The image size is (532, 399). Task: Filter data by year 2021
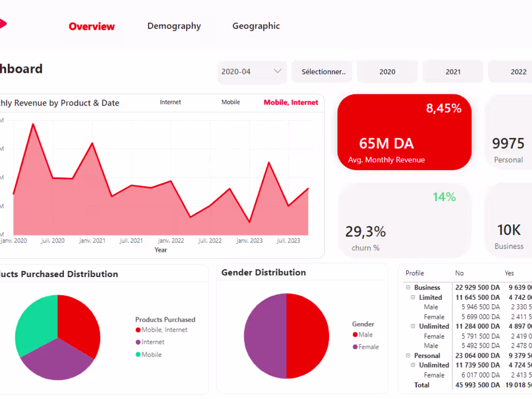pyautogui.click(x=453, y=71)
